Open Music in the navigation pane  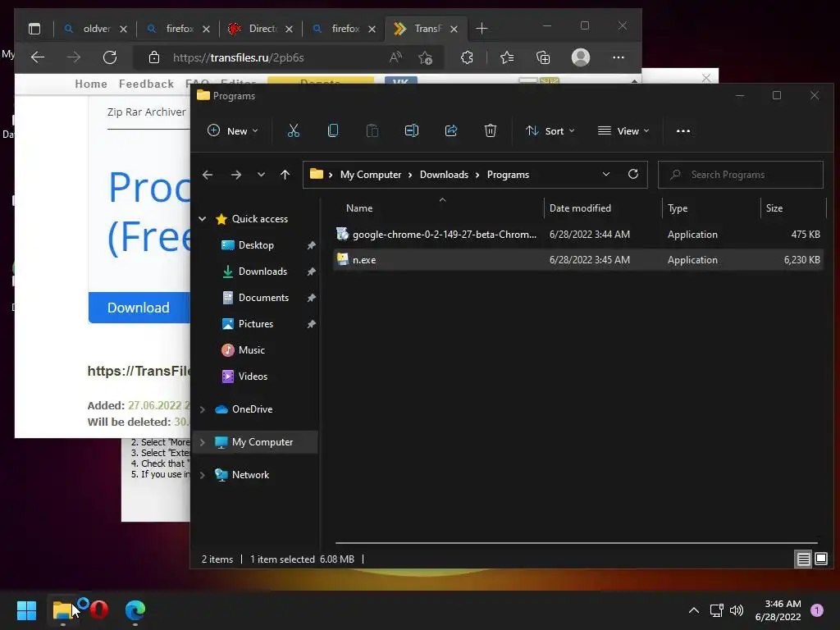click(x=251, y=349)
